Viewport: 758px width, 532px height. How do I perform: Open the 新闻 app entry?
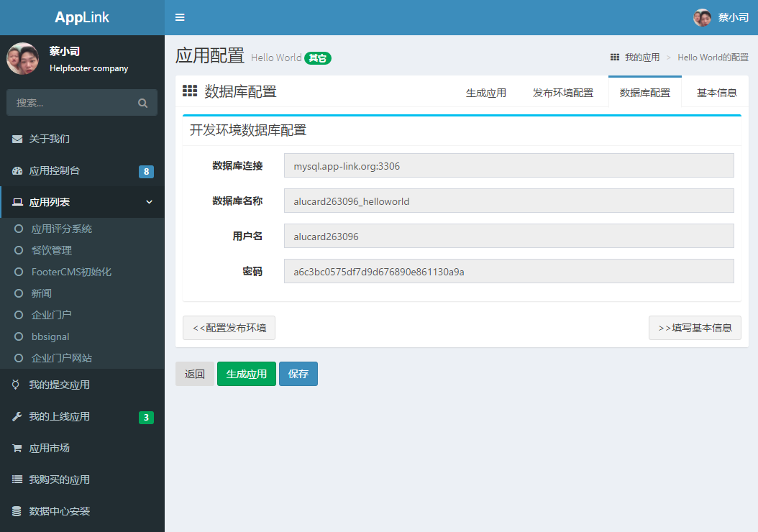82,293
